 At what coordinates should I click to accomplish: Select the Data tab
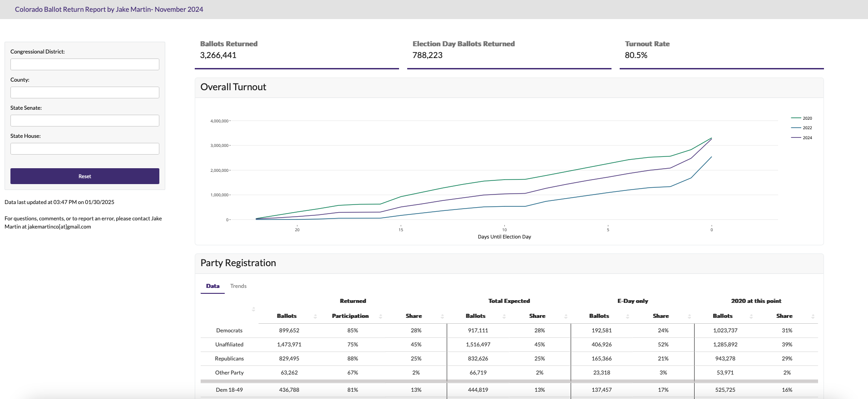click(x=212, y=286)
